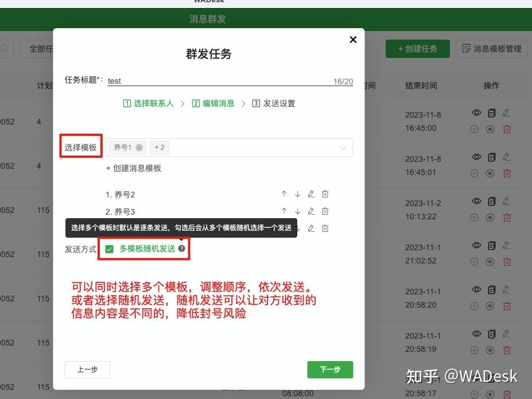The height and width of the screenshot is (399, 532).
Task: Edit the third template below 养号3
Action: [x=311, y=228]
